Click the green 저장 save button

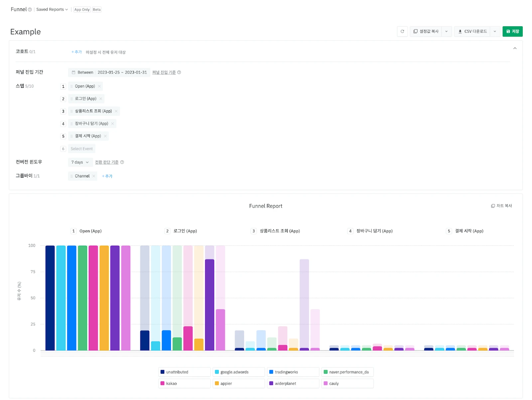point(512,31)
